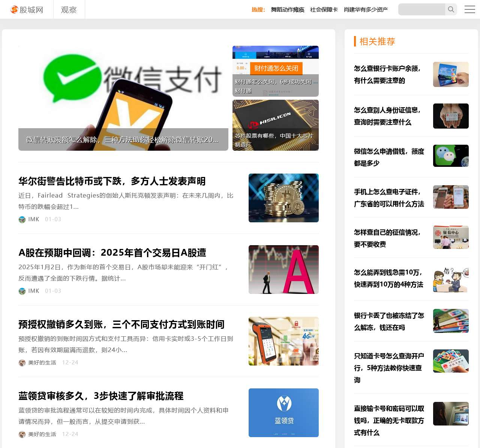The image size is (480, 448).
Task: Open the hamburger menu icon
Action: click(x=470, y=9)
